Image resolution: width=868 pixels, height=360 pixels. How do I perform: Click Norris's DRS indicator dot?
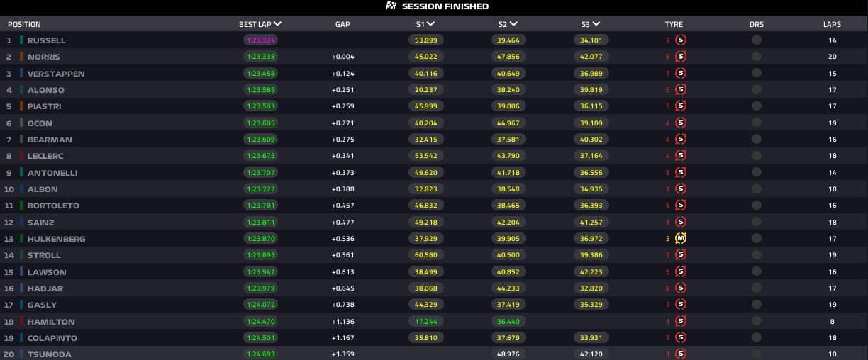(757, 57)
